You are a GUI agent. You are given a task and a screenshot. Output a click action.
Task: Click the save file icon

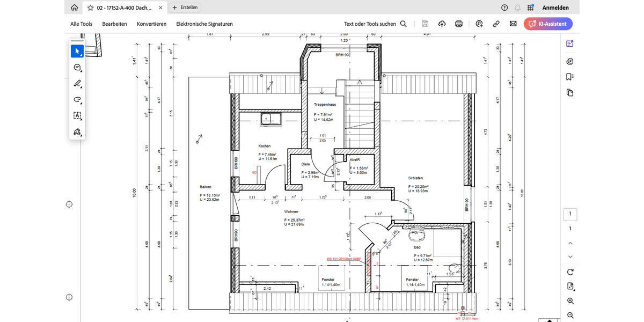pyautogui.click(x=425, y=24)
